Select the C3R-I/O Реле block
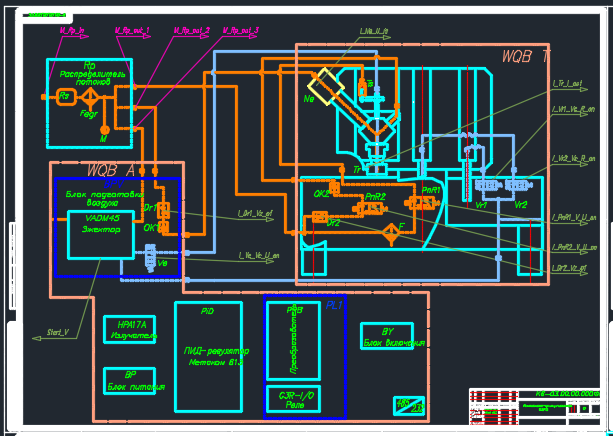Image resolution: width=613 pixels, height=436 pixels. click(x=294, y=399)
